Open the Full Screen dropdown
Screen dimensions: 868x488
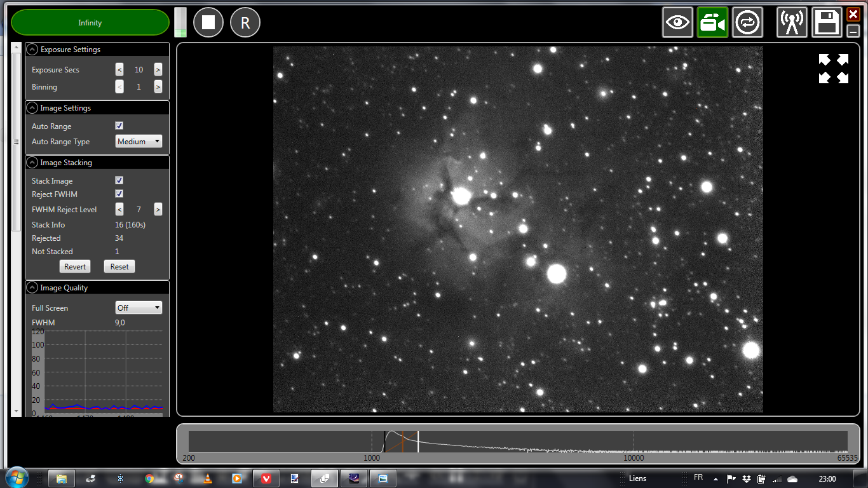pos(139,308)
